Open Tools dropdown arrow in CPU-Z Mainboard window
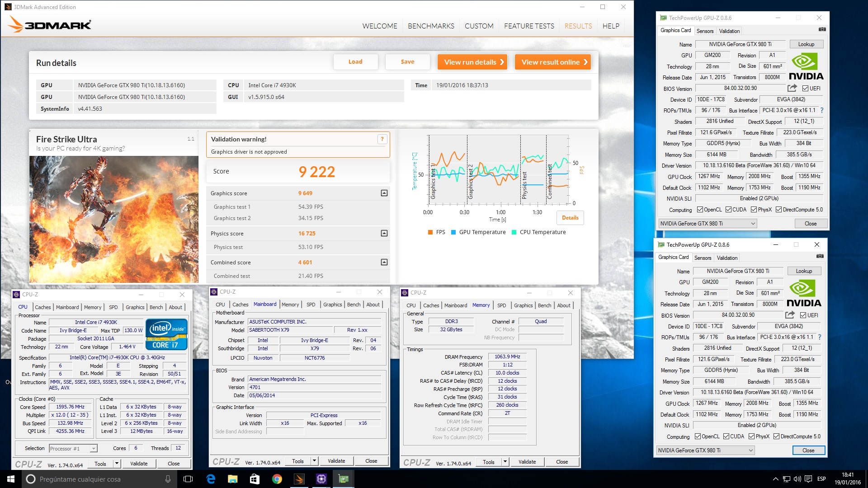This screenshot has width=868, height=488. (x=314, y=461)
